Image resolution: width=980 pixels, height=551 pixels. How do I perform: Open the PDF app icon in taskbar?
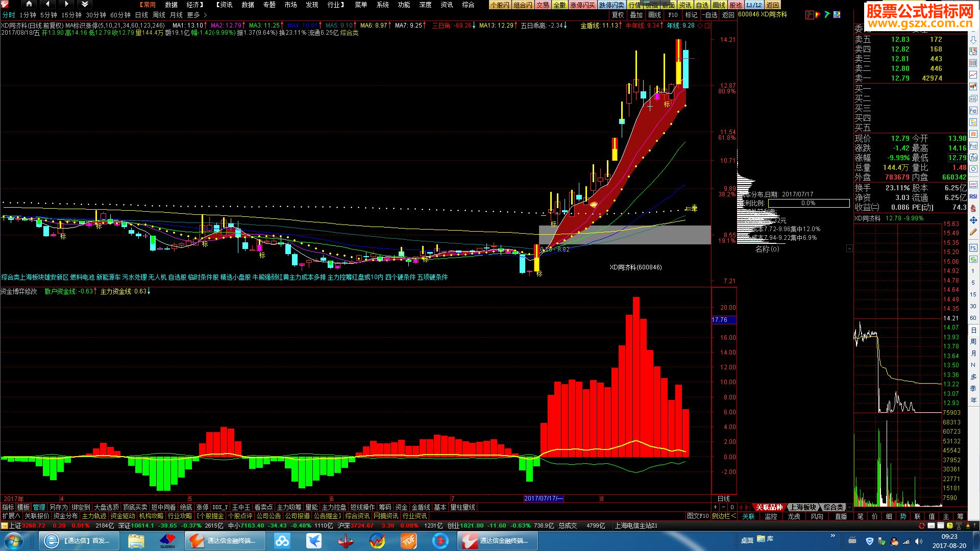409,541
